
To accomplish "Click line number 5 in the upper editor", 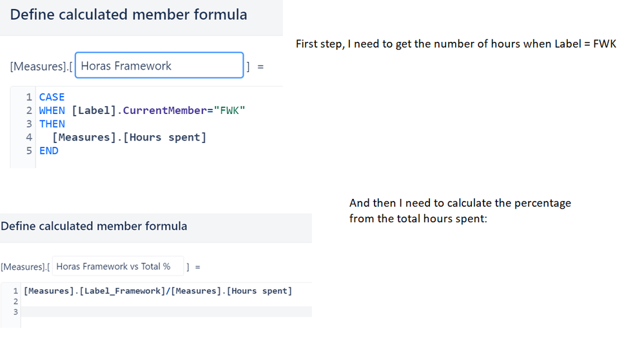I will pyautogui.click(x=29, y=151).
